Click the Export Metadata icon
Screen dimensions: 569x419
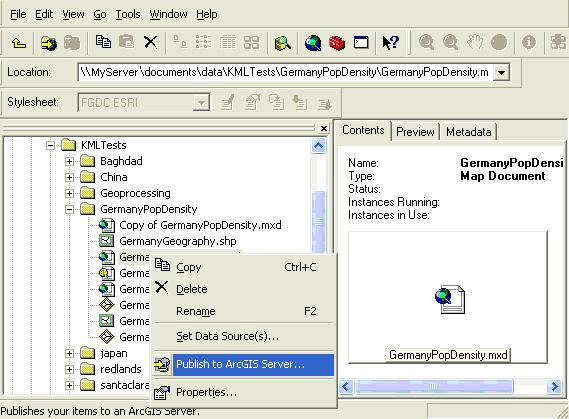click(324, 103)
